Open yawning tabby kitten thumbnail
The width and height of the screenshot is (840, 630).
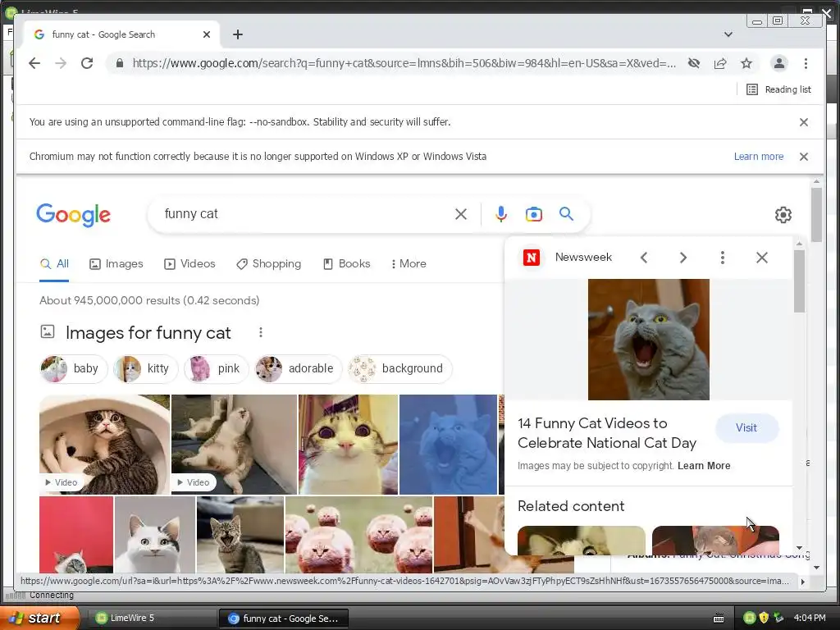(240, 535)
